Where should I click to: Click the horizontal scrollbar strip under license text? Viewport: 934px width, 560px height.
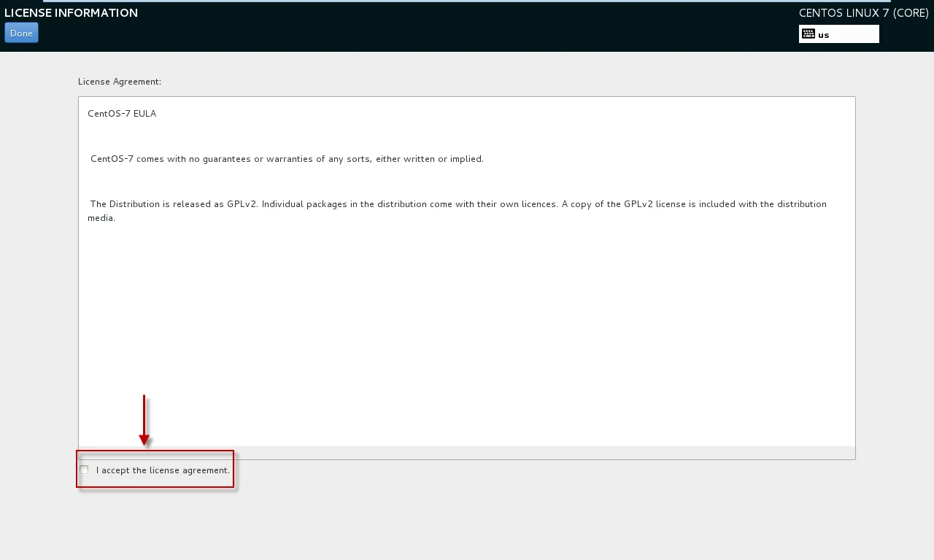click(x=467, y=452)
